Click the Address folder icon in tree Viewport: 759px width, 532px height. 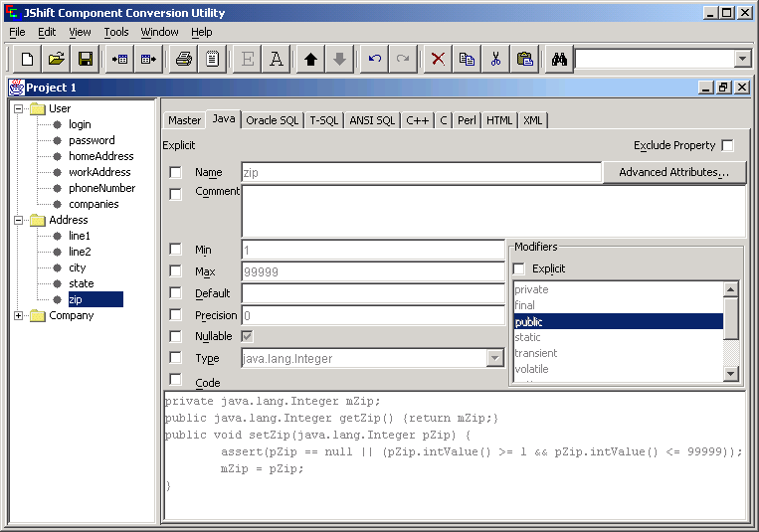coord(37,220)
